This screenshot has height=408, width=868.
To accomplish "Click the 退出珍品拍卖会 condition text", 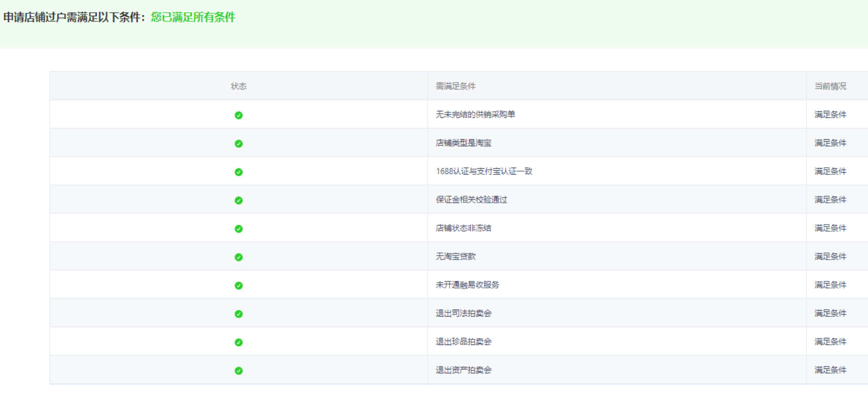I will pos(463,342).
